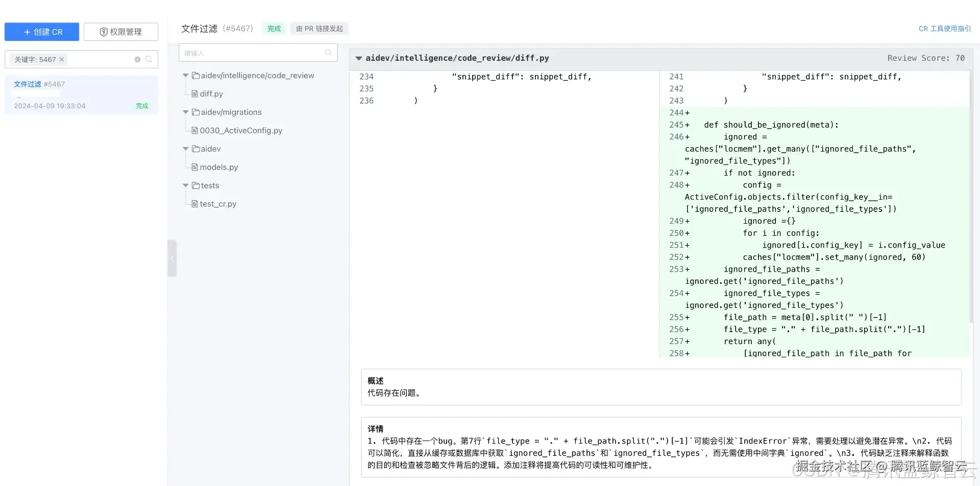
Task: Click the file icon beside 0030_ActiveConfig.py
Action: [x=195, y=130]
